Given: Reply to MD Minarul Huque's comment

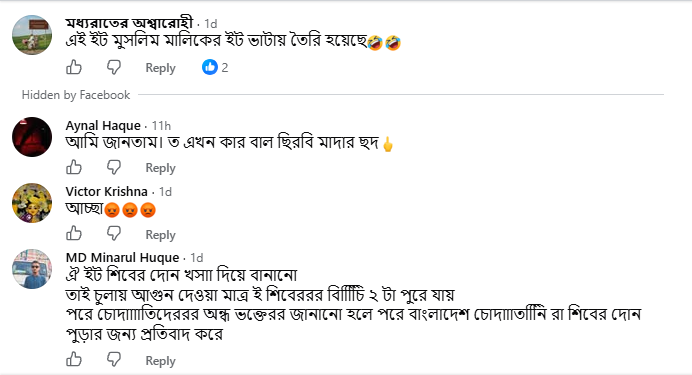Looking at the screenshot, I should 161,361.
